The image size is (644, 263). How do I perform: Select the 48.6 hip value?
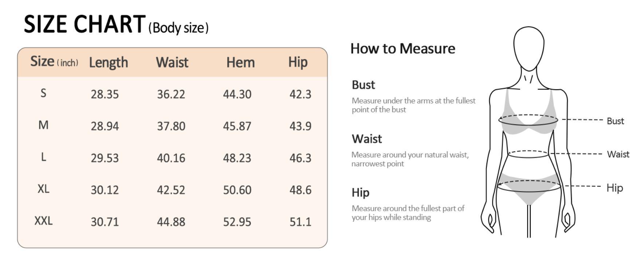tap(300, 190)
